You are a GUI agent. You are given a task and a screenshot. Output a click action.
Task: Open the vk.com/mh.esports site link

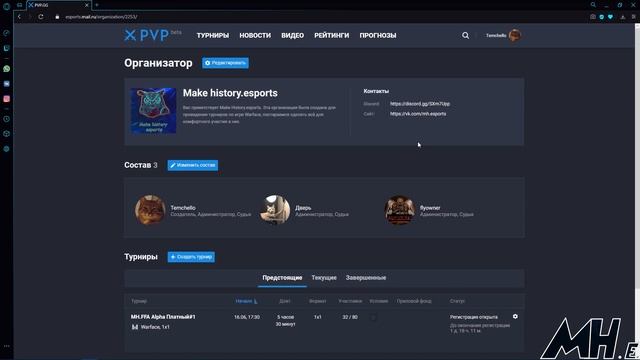pyautogui.click(x=418, y=114)
